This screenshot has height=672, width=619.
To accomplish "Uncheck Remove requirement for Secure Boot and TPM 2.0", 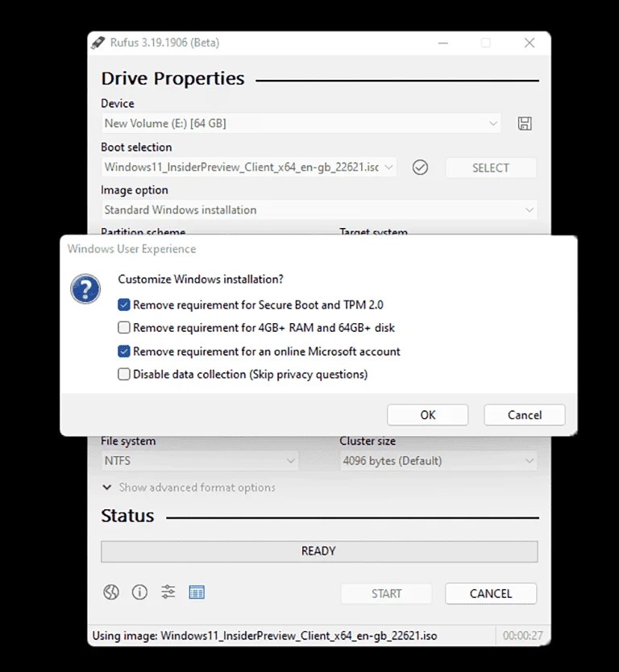I will [124, 305].
